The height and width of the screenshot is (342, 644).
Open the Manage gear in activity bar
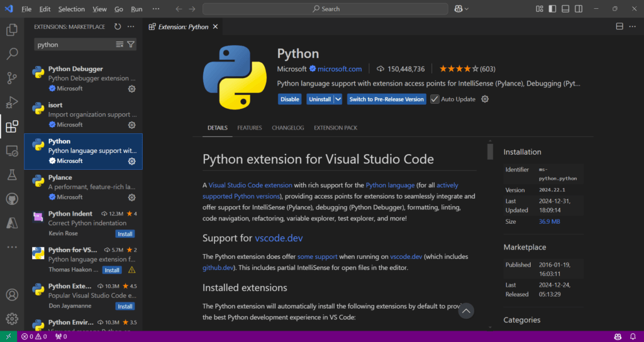(x=12, y=319)
